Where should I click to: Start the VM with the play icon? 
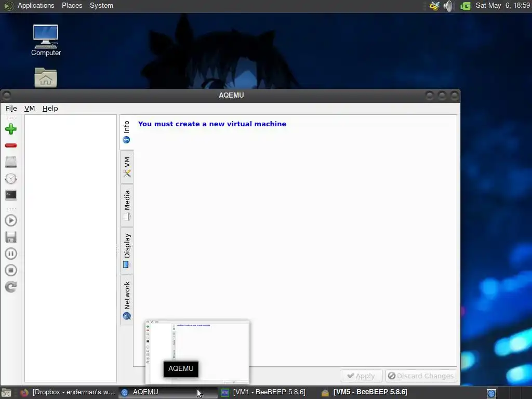pyautogui.click(x=11, y=220)
